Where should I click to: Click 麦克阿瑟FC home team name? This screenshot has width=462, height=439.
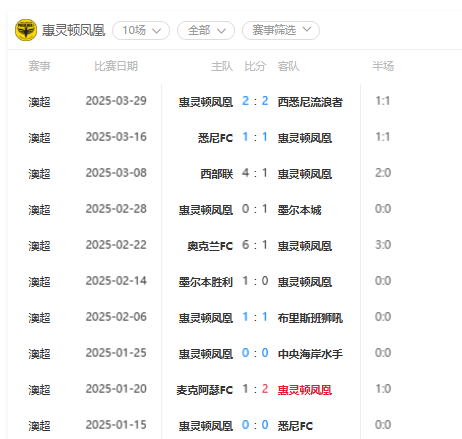point(205,390)
